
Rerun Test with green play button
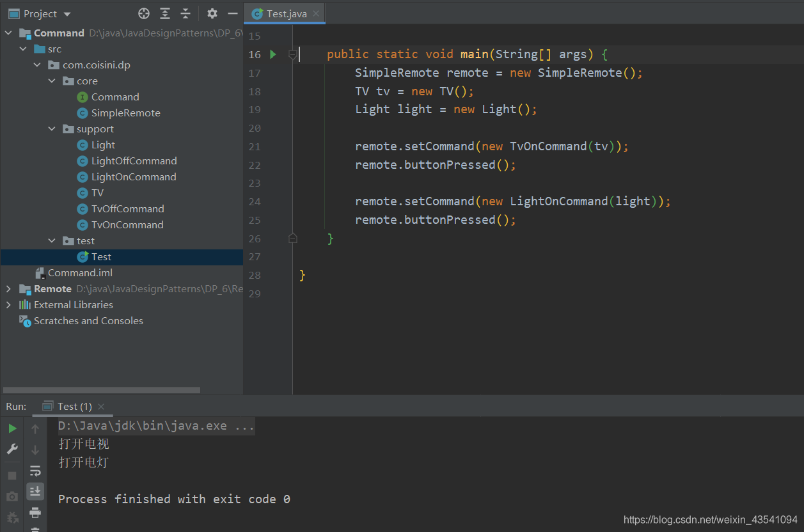coord(12,428)
